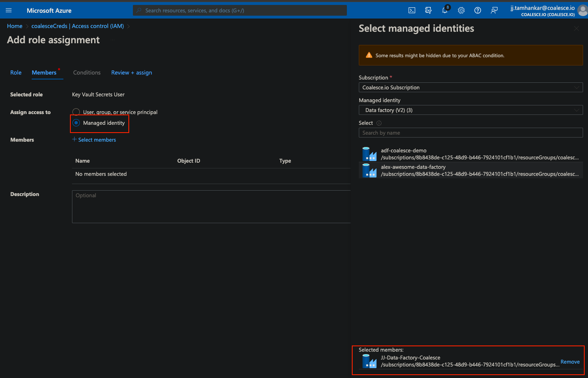Switch to the Review + assign tab

pyautogui.click(x=132, y=72)
